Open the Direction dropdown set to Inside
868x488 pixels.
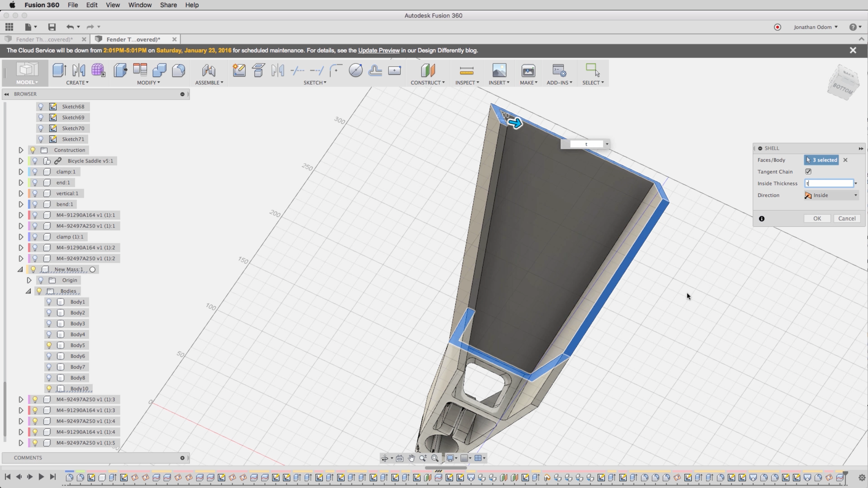[x=831, y=195]
